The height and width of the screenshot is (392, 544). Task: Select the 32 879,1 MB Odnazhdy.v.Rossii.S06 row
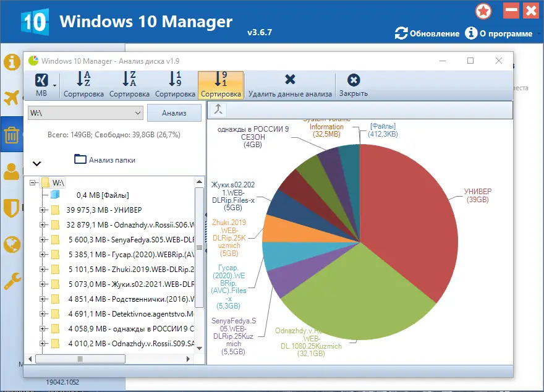tap(130, 225)
